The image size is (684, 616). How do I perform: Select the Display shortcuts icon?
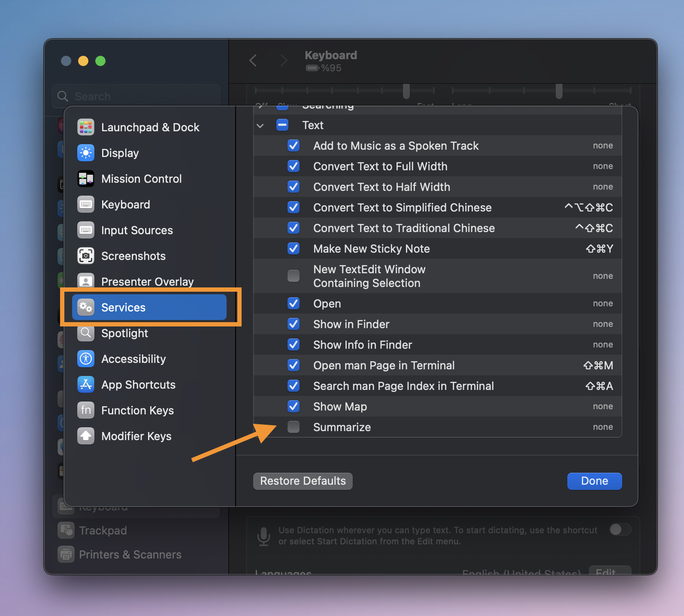[x=86, y=153]
